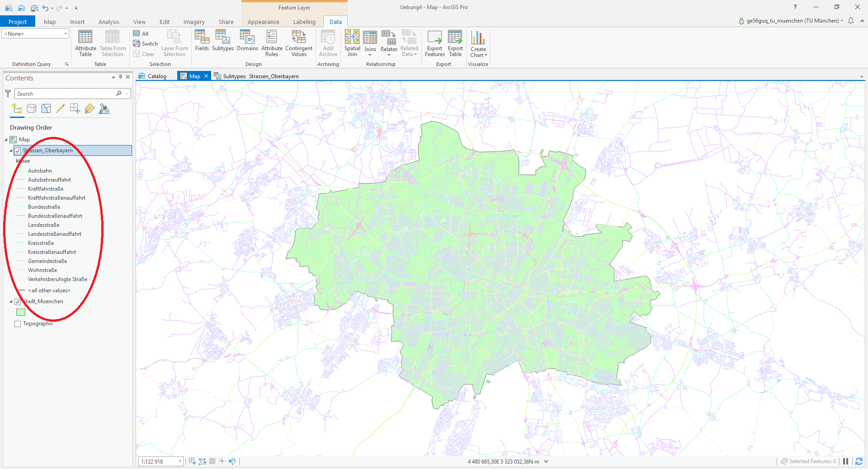This screenshot has height=469, width=868.
Task: Undo the last action
Action: (x=45, y=8)
